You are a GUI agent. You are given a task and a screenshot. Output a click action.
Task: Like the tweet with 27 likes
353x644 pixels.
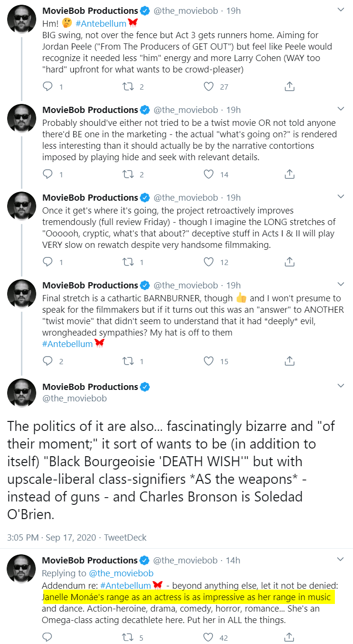pyautogui.click(x=209, y=86)
